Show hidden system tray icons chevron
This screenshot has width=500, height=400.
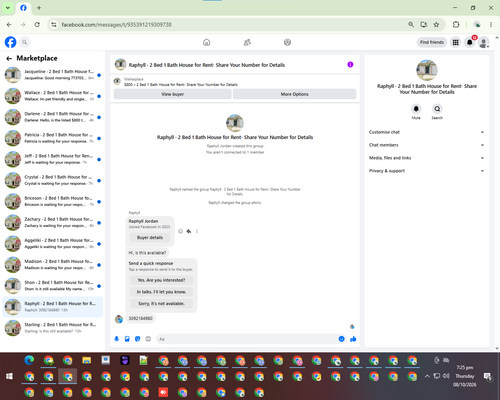pyautogui.click(x=427, y=376)
